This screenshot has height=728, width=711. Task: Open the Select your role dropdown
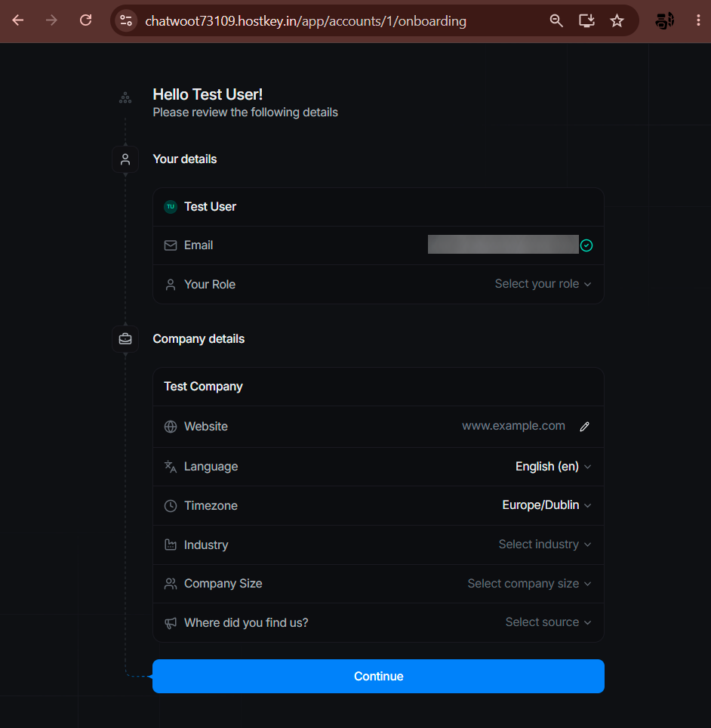point(543,284)
